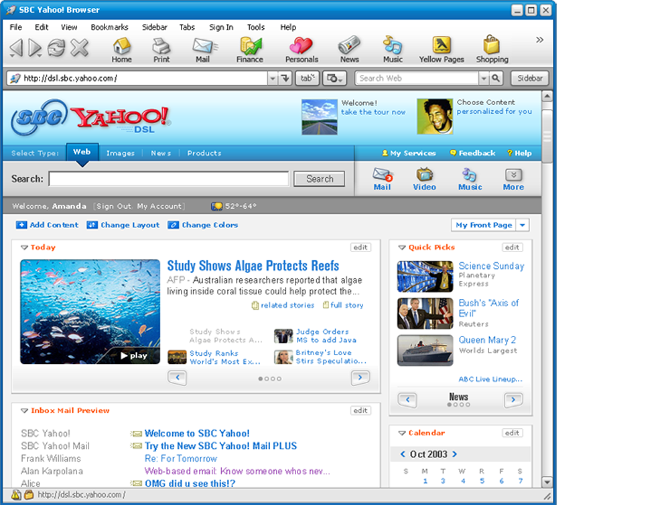The height and width of the screenshot is (505, 670).
Task: Click the security warning icon in status bar
Action: (x=16, y=495)
